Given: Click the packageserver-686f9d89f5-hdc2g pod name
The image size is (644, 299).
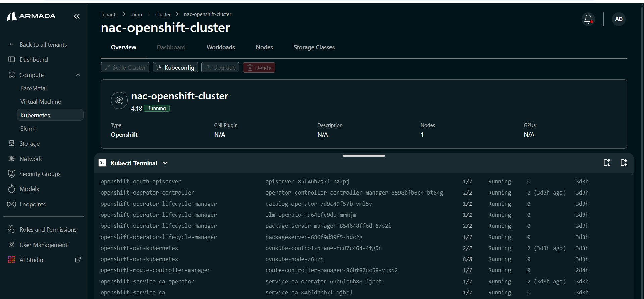Looking at the screenshot, I should (314, 237).
